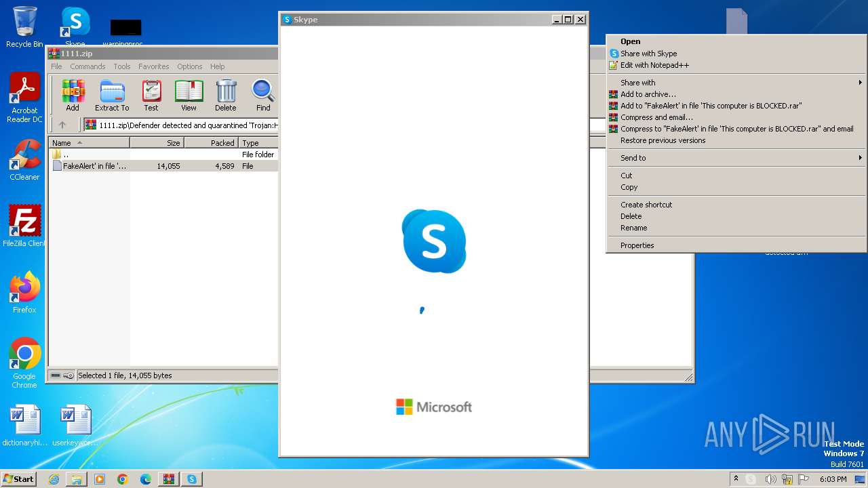Sort by the Packed column header
The image size is (868, 488).
tap(212, 143)
